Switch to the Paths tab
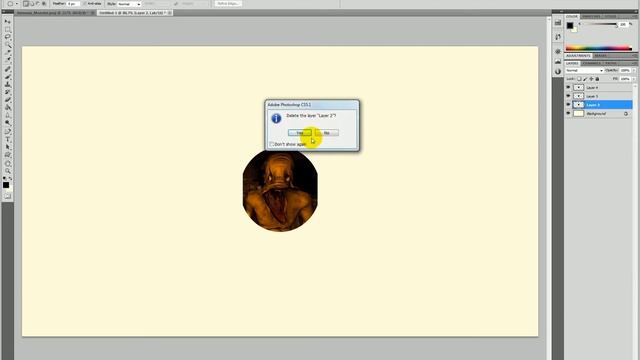 [611, 63]
